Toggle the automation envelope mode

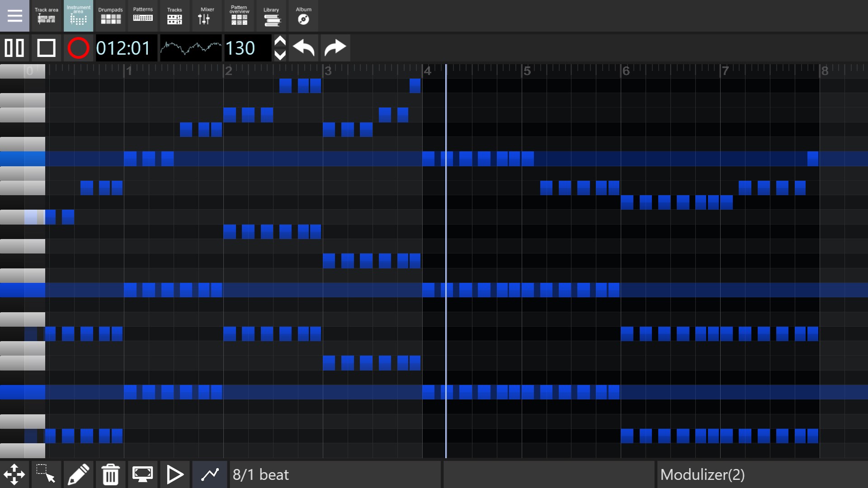point(210,474)
